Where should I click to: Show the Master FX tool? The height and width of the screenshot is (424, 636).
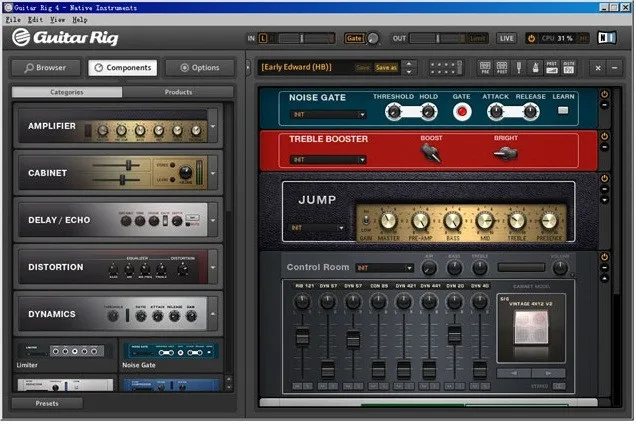click(x=569, y=67)
